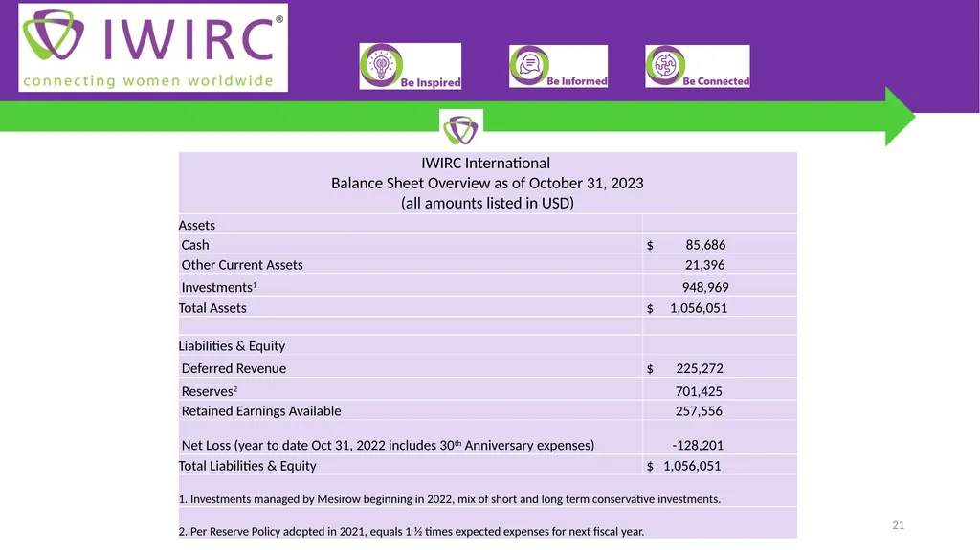Click the Total Assets value 1,056,051
The image size is (980, 550).
[698, 308]
